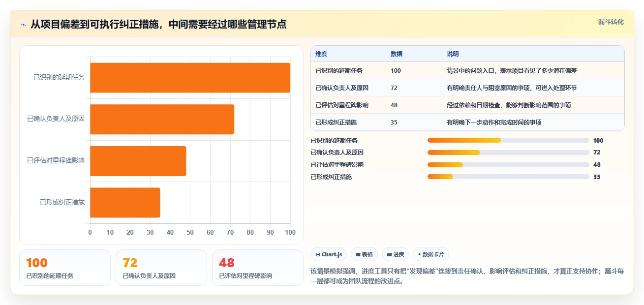Click the x-axis tick label 50
The image size is (644, 305).
[190, 232]
